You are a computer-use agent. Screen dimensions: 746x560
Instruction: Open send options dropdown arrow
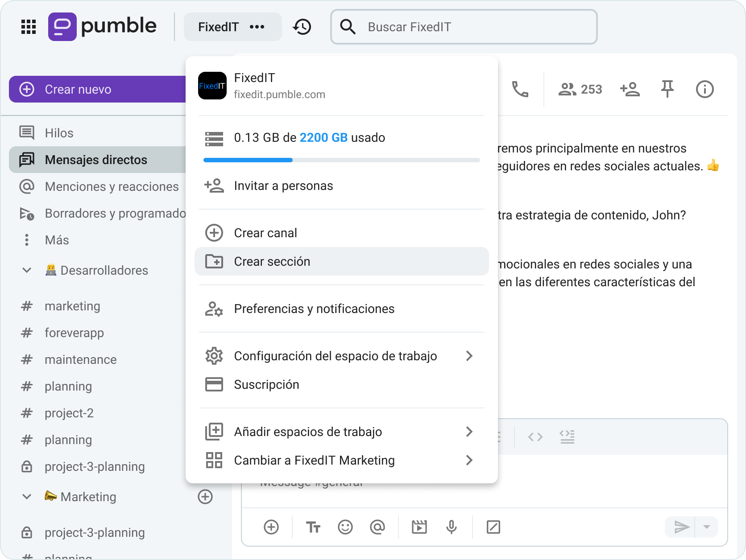pos(706,527)
